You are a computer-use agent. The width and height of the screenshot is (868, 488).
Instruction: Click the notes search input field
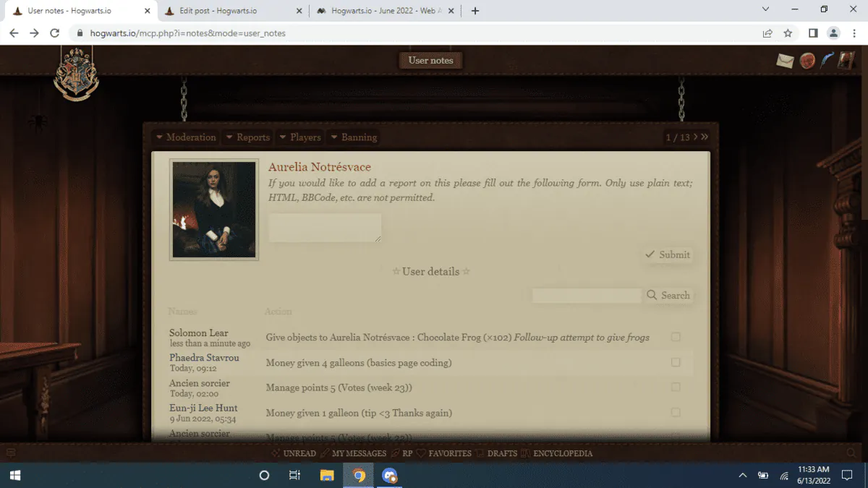[x=587, y=295]
